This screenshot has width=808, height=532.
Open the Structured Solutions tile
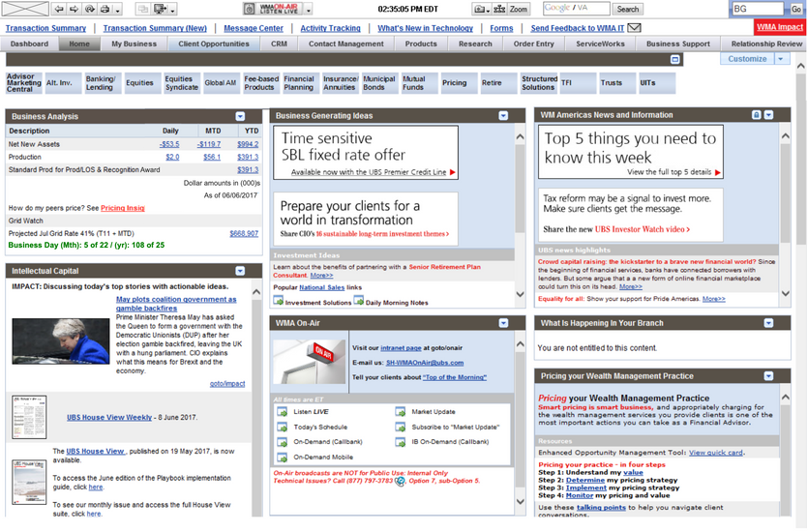click(539, 83)
